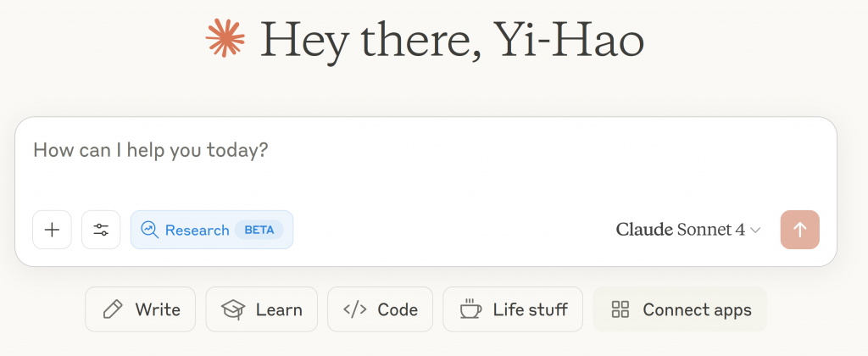Click the Research magnifier icon

tap(150, 230)
